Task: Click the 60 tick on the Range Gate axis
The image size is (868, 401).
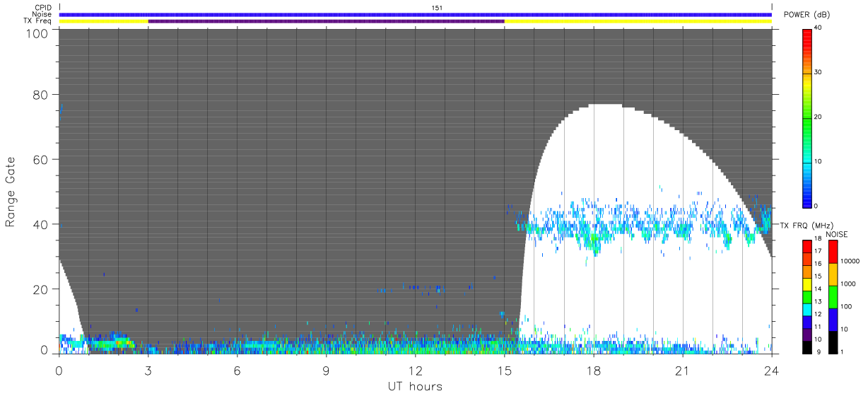Action: [41, 159]
